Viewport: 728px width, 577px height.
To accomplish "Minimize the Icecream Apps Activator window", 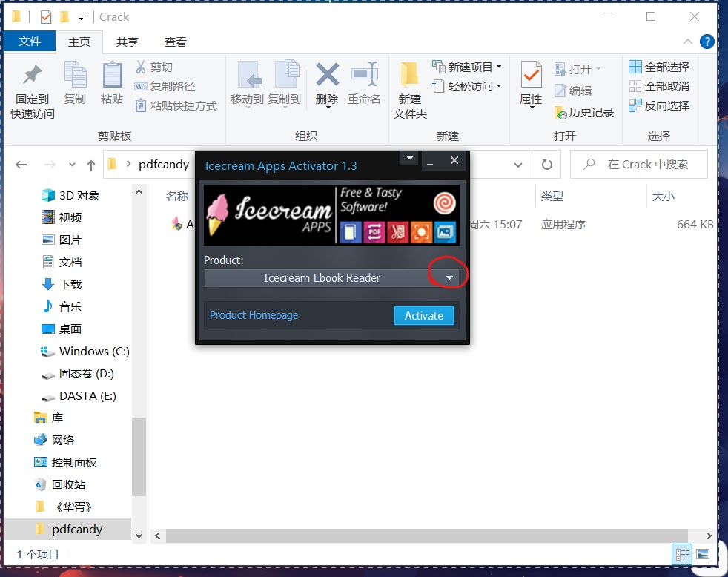I will click(x=430, y=161).
